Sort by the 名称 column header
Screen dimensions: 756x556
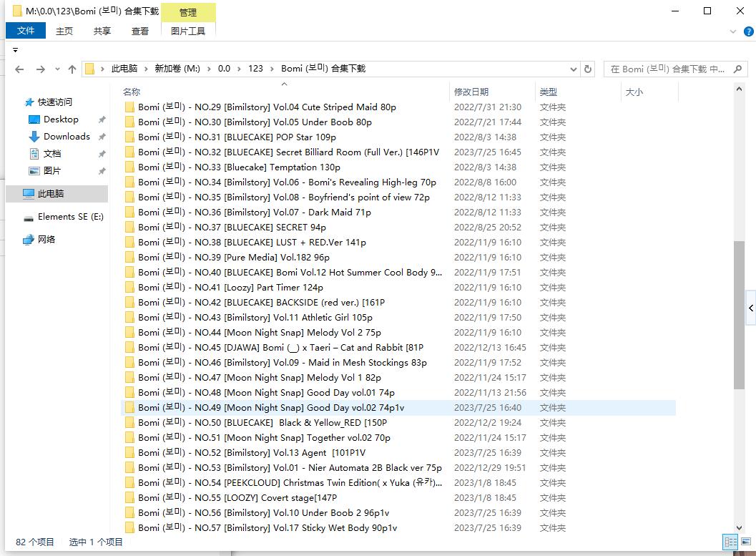[x=131, y=92]
